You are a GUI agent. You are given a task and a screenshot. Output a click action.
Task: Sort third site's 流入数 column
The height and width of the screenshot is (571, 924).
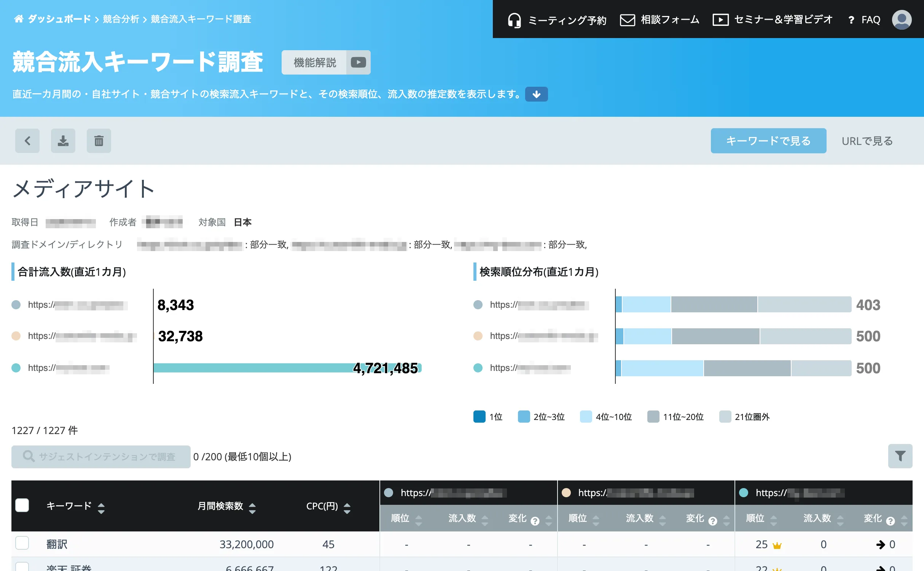(840, 520)
